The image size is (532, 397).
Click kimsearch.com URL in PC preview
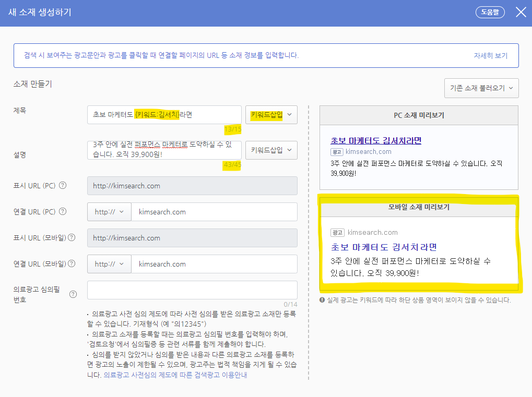coord(369,152)
